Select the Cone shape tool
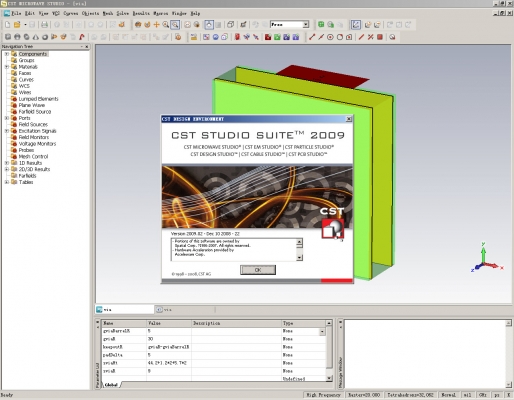 (36, 37)
